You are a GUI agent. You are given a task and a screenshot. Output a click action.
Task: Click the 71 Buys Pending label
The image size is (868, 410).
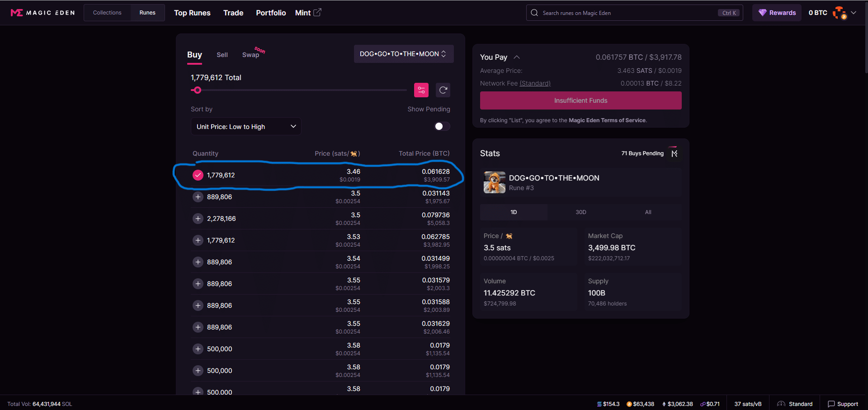tap(642, 153)
